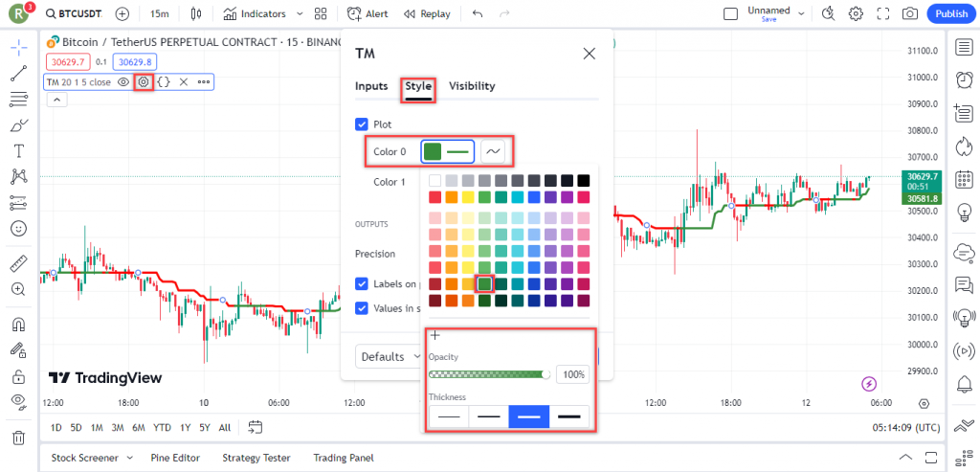
Task: Select the trend line drawing tool
Action: click(x=19, y=73)
